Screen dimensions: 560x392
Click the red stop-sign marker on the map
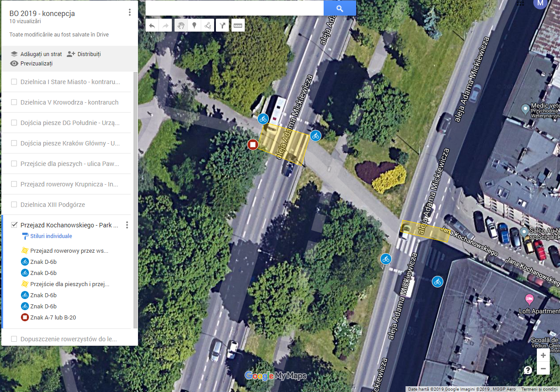pos(253,144)
